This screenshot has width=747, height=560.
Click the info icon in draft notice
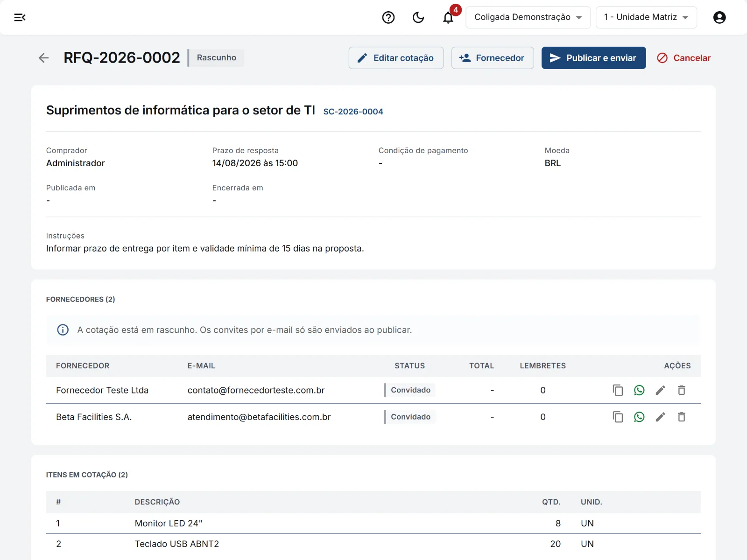(x=63, y=330)
